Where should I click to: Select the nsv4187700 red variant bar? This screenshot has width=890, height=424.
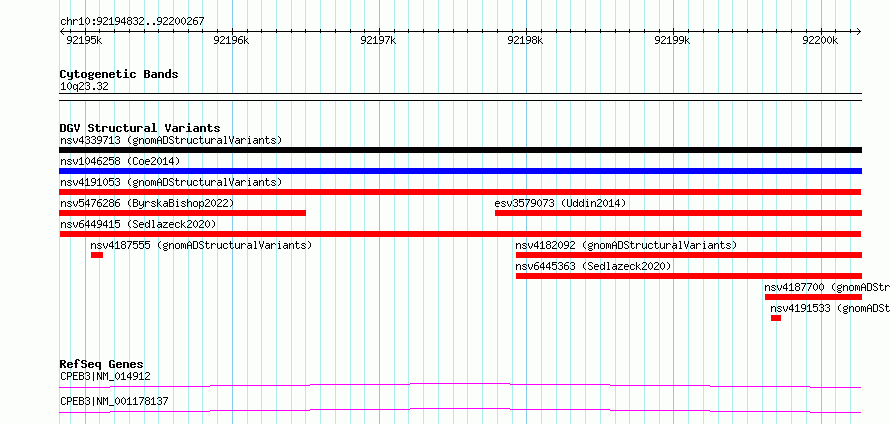tap(813, 297)
